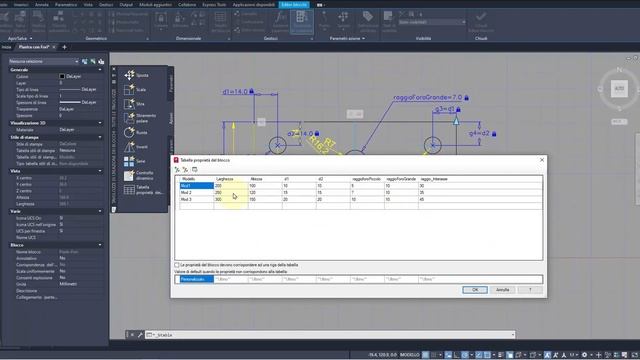Click the Piastra con fori drawing tab
640x360 pixels.
(x=34, y=47)
